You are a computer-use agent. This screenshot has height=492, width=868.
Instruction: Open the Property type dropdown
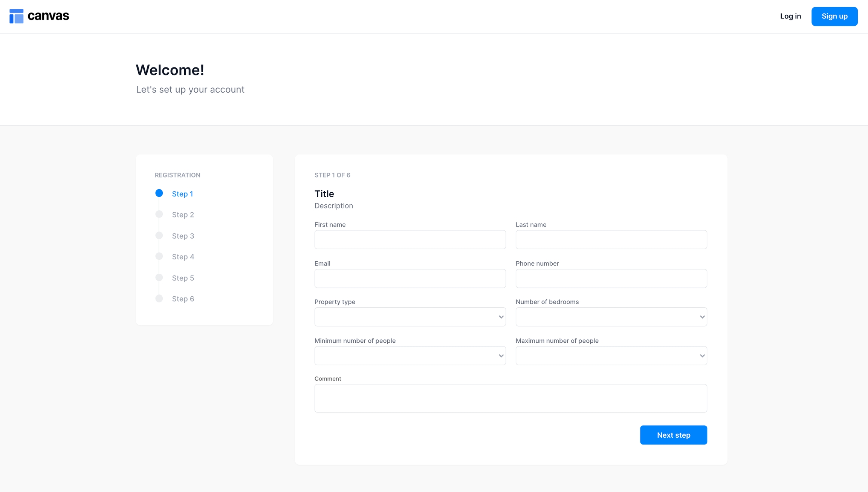pyautogui.click(x=410, y=317)
